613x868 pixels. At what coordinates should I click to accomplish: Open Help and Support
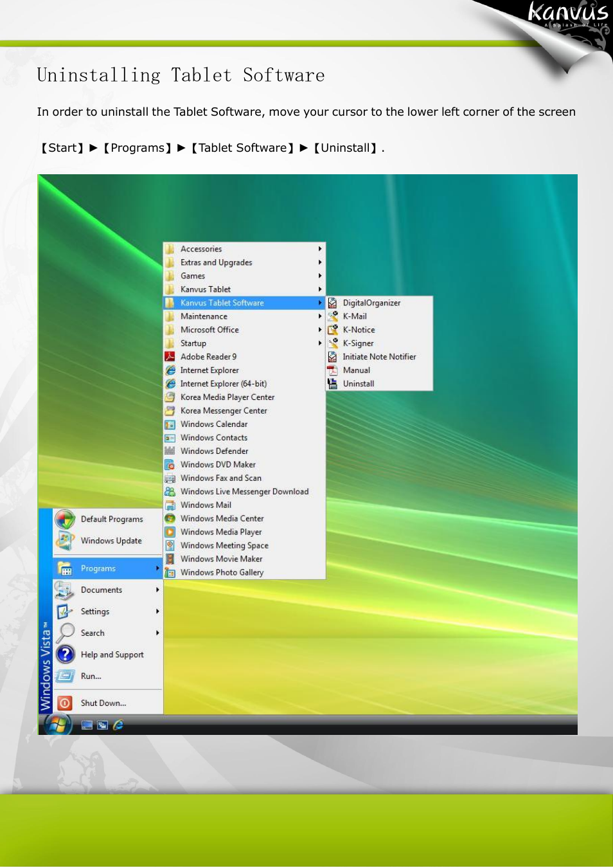[x=108, y=655]
